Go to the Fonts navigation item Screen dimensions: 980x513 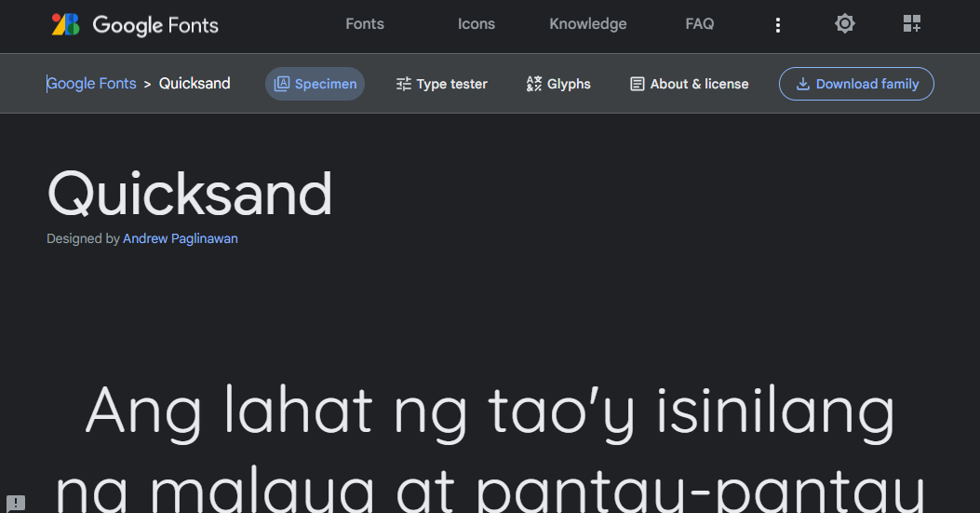click(364, 24)
